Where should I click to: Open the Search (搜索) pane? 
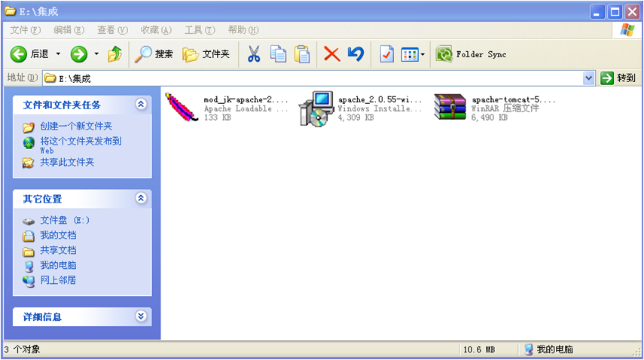click(154, 53)
